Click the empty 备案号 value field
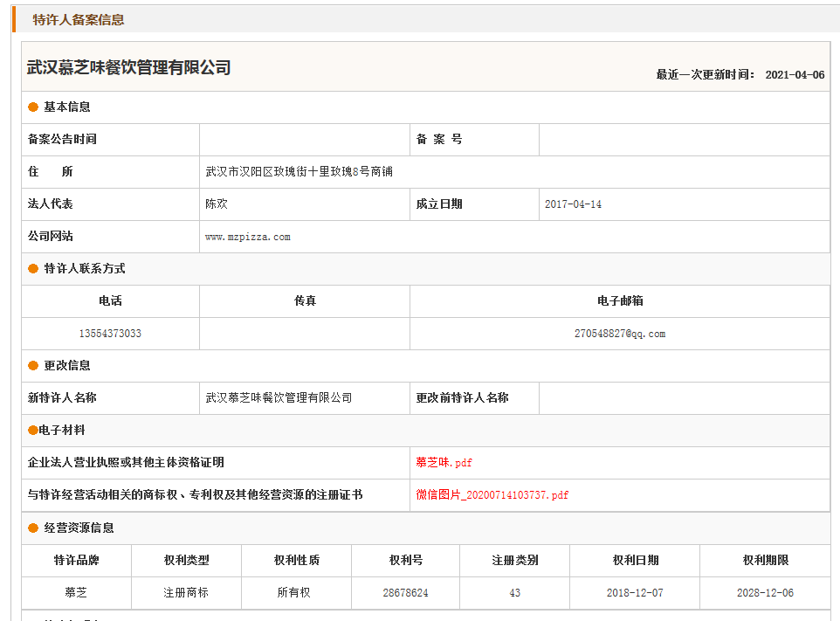Image resolution: width=840 pixels, height=621 pixels. (x=684, y=140)
